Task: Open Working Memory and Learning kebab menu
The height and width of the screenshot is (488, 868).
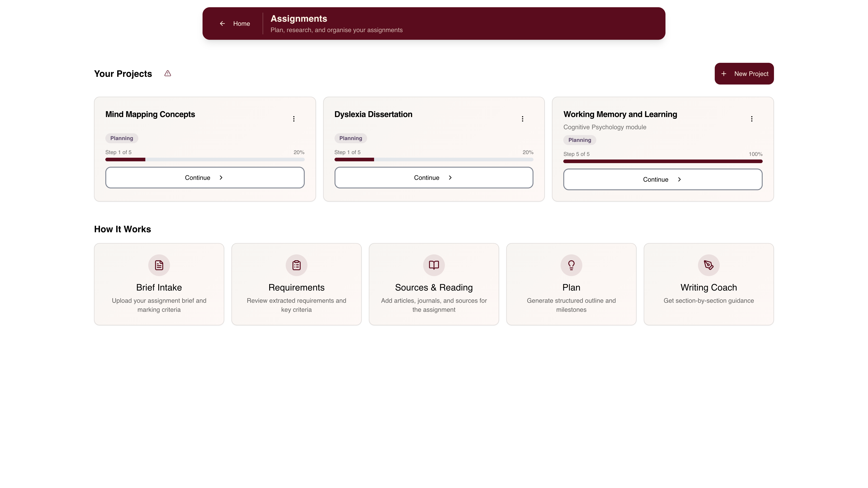Action: [752, 119]
